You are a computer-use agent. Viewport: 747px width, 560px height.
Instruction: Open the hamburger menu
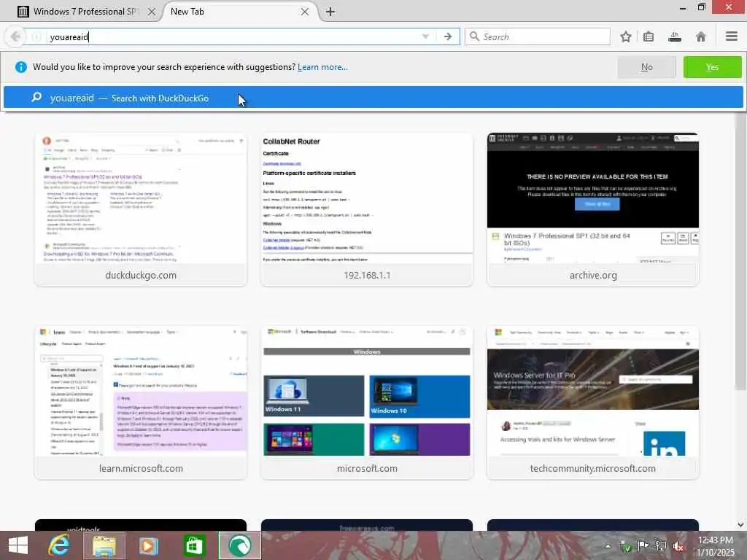(732, 36)
